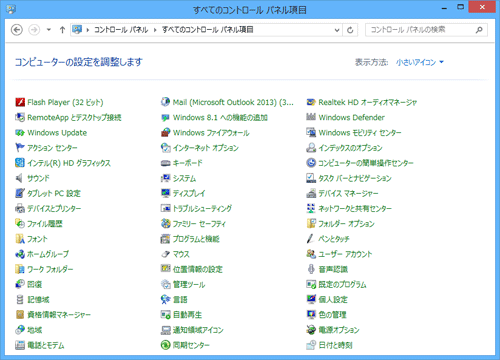This screenshot has width=500, height=360.
Task: Click the 電話とモデム icon
Action: (x=20, y=345)
